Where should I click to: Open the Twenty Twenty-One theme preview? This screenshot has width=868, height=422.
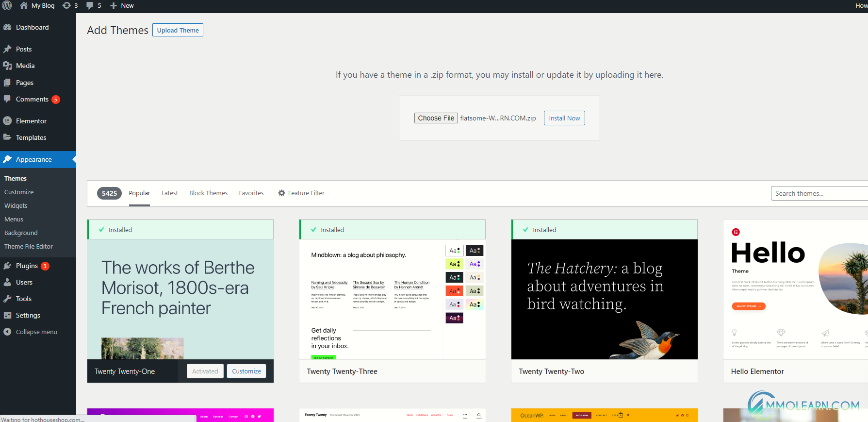tap(180, 299)
